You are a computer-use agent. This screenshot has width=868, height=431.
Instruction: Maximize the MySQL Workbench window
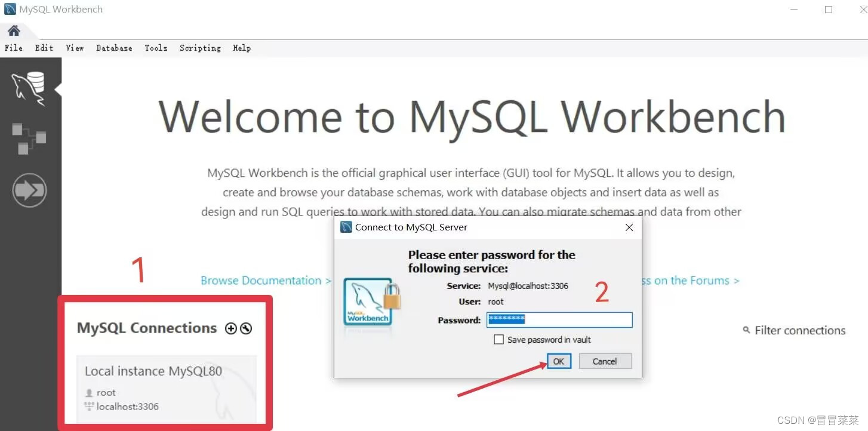click(829, 10)
